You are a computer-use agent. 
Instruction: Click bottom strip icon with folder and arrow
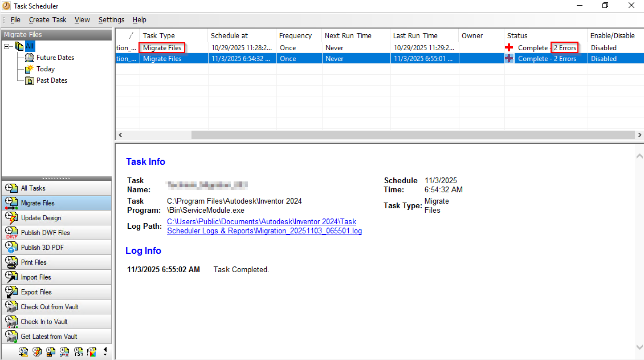(23, 352)
